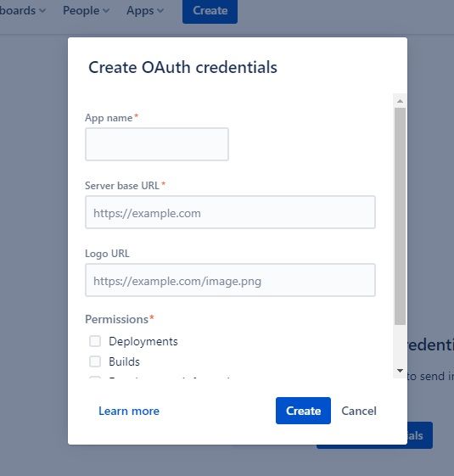Open the Dashboards dropdown chevron
Image resolution: width=454 pixels, height=476 pixels.
(42, 11)
